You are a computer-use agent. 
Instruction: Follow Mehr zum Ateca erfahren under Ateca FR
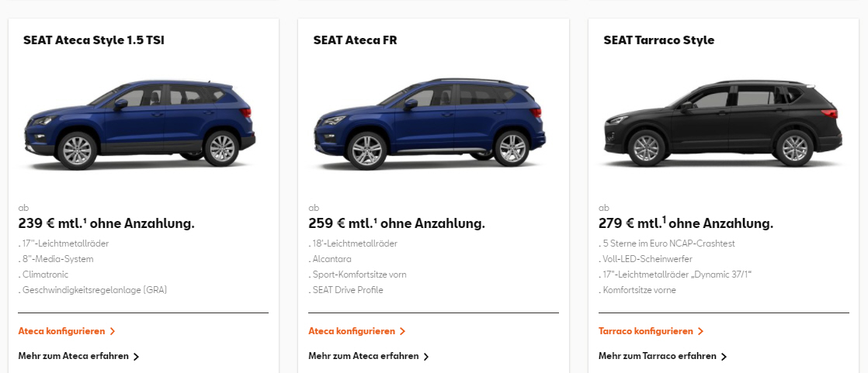(x=363, y=356)
